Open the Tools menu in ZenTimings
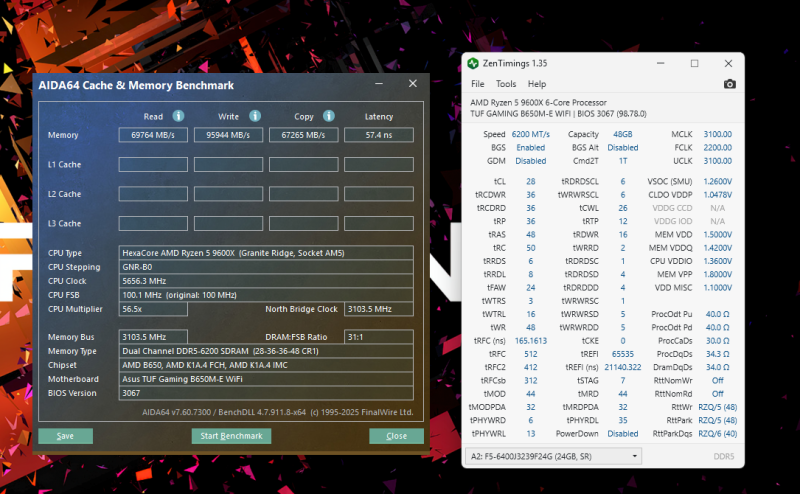 coord(506,84)
